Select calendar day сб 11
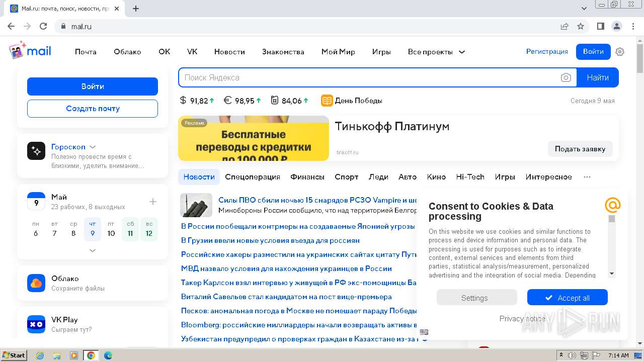The image size is (644, 362). point(130,229)
